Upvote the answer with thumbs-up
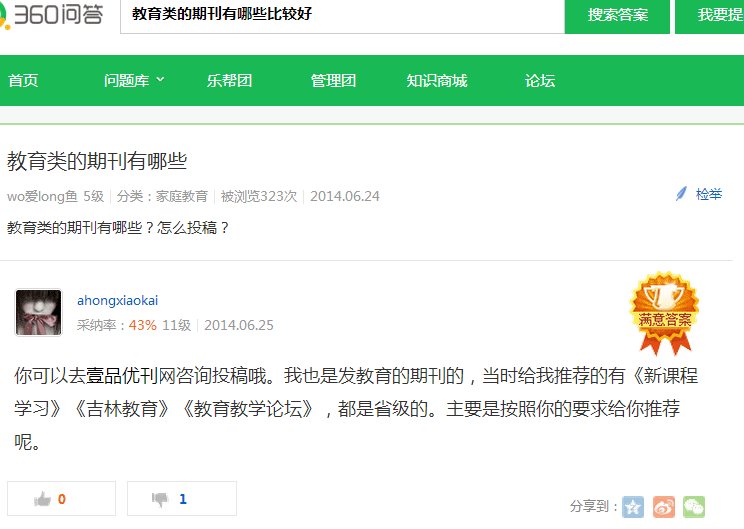Image resolution: width=744 pixels, height=529 pixels. [x=61, y=499]
